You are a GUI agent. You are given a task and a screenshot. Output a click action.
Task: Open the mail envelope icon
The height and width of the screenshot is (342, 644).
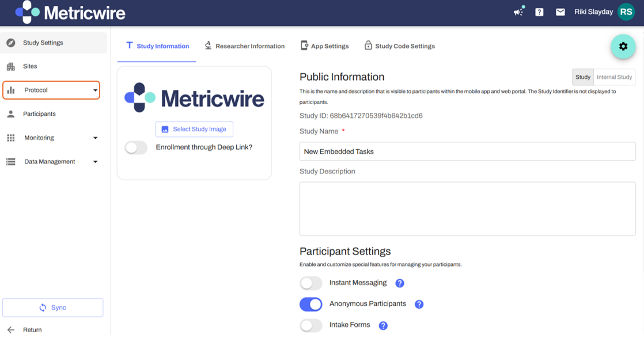[x=560, y=12]
